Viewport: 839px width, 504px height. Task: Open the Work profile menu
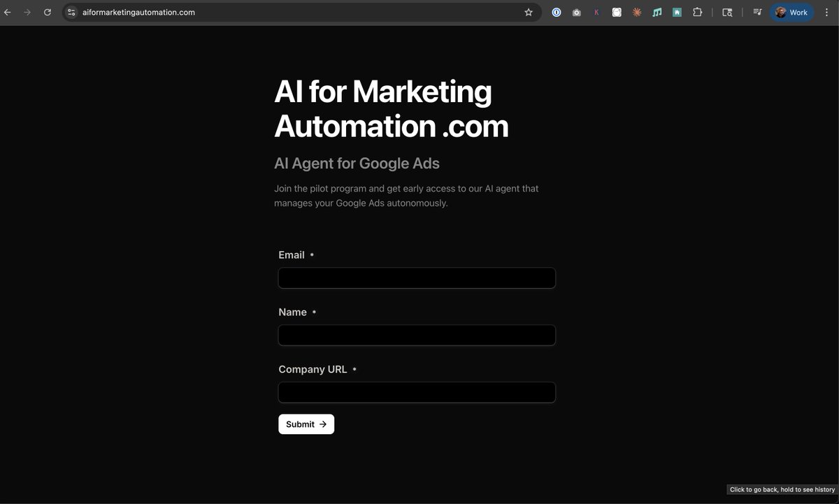[792, 13]
